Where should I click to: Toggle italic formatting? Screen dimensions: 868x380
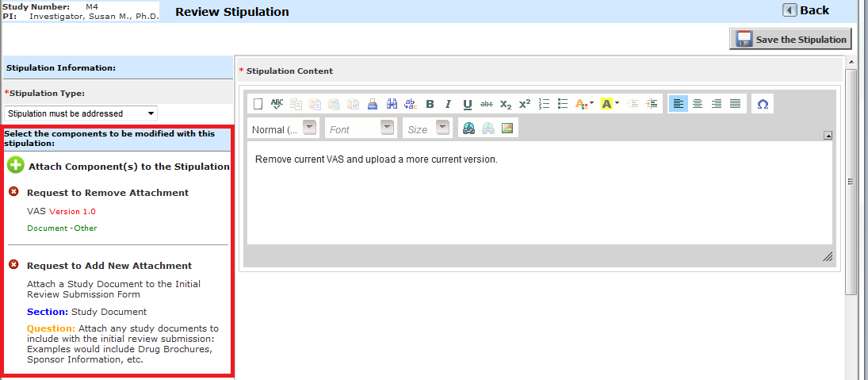[449, 104]
